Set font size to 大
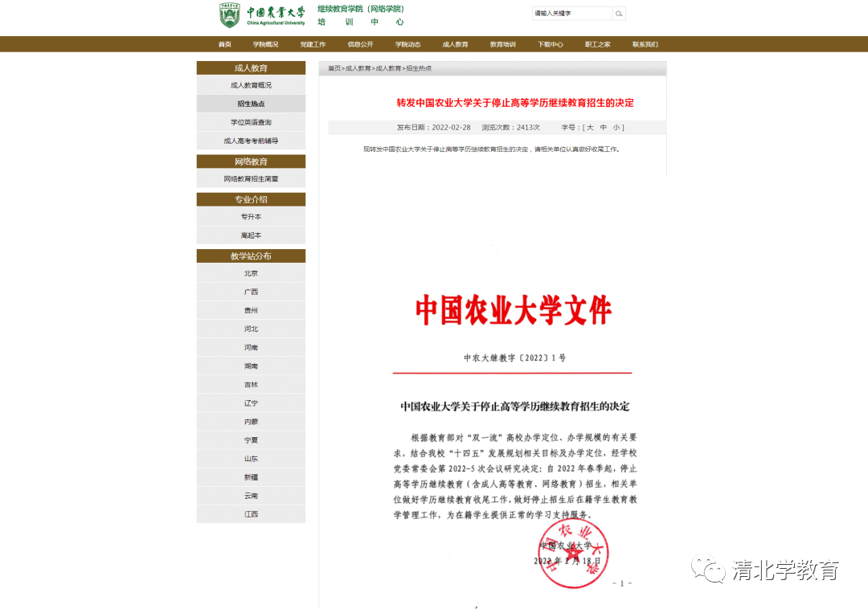Image resolution: width=868 pixels, height=609 pixels. [590, 127]
